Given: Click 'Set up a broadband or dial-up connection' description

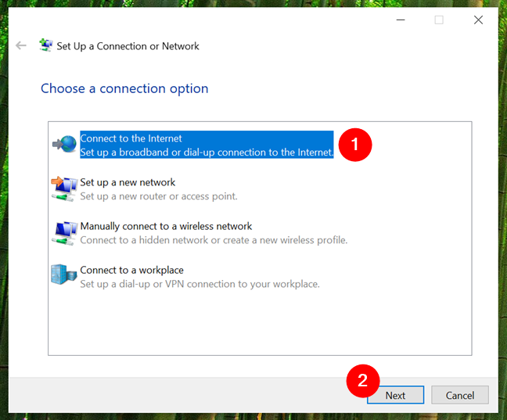Looking at the screenshot, I should point(207,152).
